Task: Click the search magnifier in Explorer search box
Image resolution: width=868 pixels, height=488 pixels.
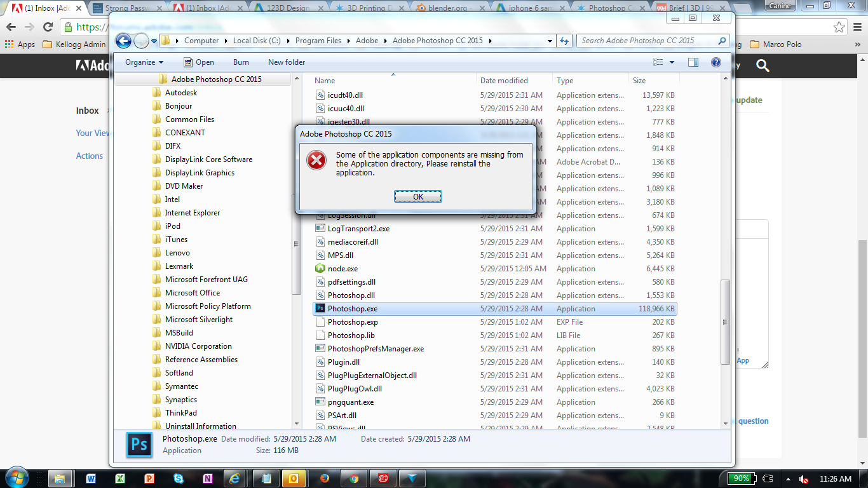Action: coord(722,41)
